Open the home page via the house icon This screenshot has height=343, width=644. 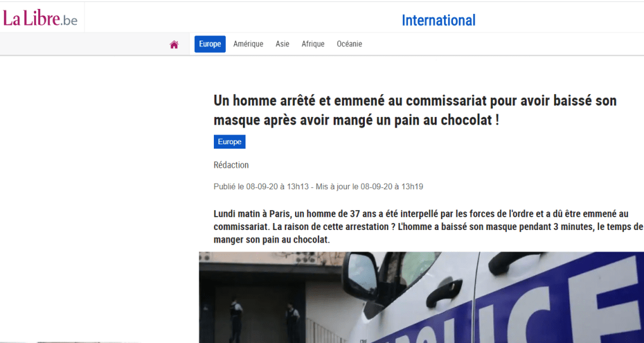point(174,44)
